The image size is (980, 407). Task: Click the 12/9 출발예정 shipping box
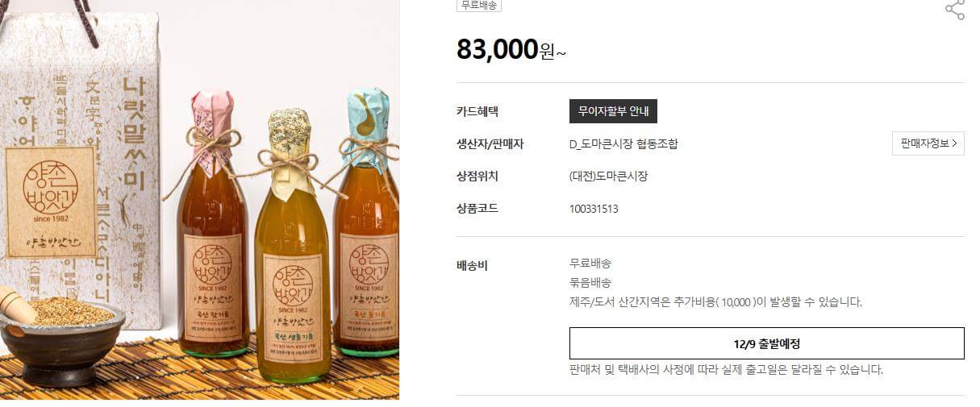pos(767,343)
